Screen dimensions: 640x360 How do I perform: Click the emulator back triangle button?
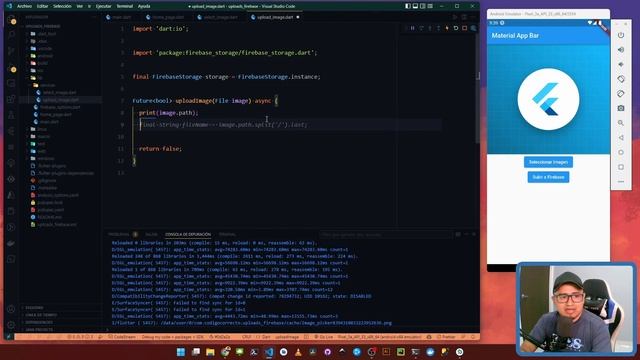(x=621, y=138)
